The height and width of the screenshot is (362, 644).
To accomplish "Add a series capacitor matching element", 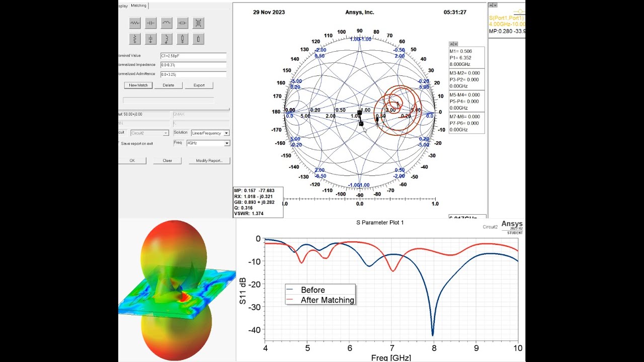I will point(150,23).
